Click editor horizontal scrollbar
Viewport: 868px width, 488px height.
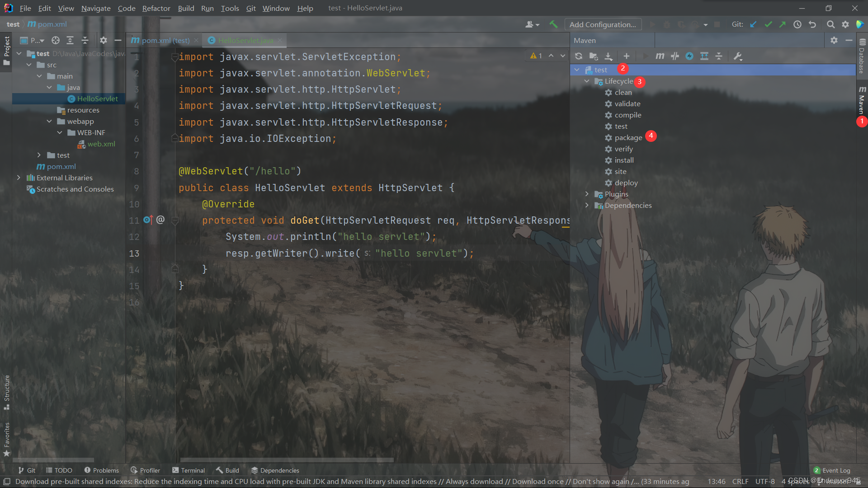[287, 460]
